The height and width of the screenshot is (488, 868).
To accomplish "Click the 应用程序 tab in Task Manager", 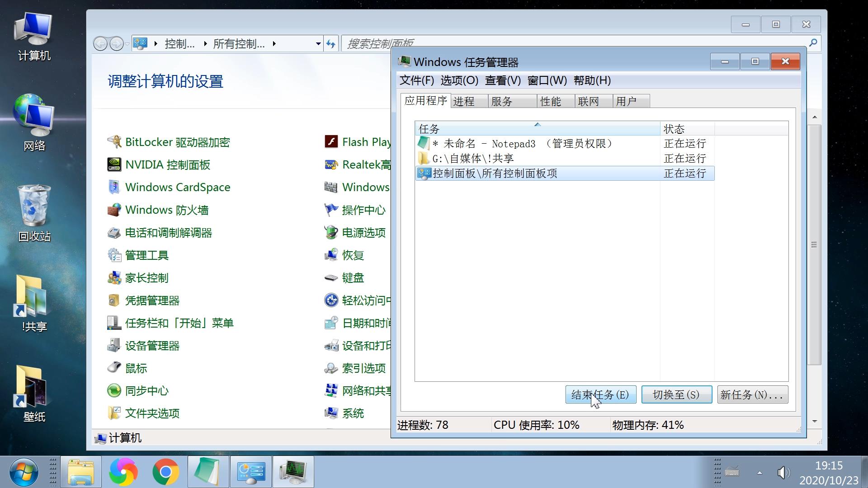I will (426, 101).
